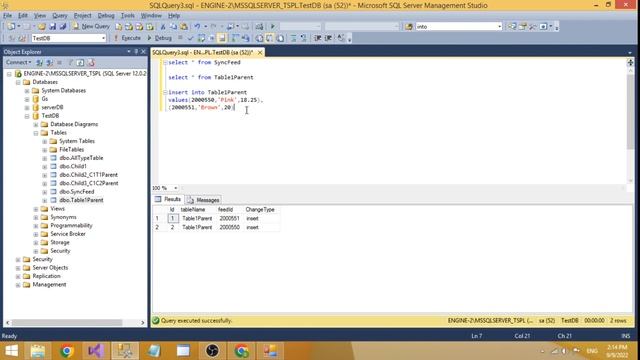Expand the dbo.SyncFeed table node
This screenshot has height=360, width=640.
[45, 192]
